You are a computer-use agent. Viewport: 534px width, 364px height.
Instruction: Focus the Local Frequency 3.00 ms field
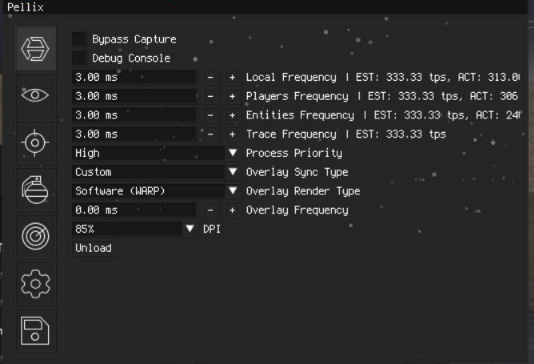[134, 77]
